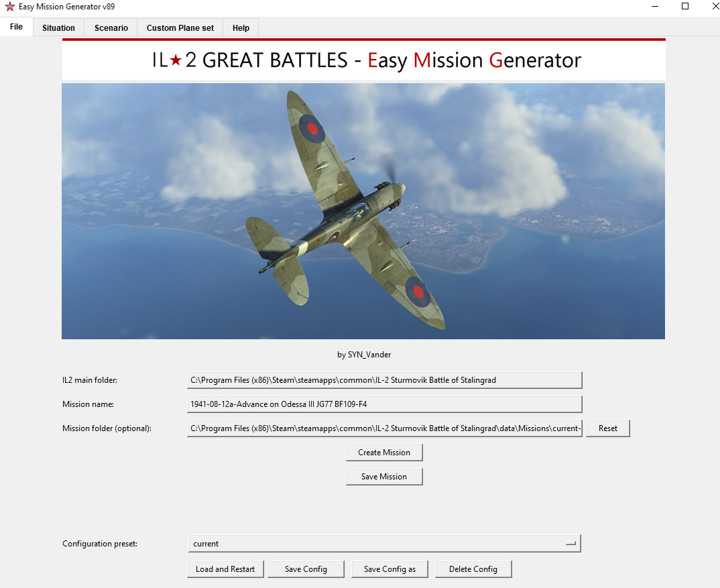The width and height of the screenshot is (720, 588).
Task: Click the red star app icon in title bar
Action: [9, 7]
